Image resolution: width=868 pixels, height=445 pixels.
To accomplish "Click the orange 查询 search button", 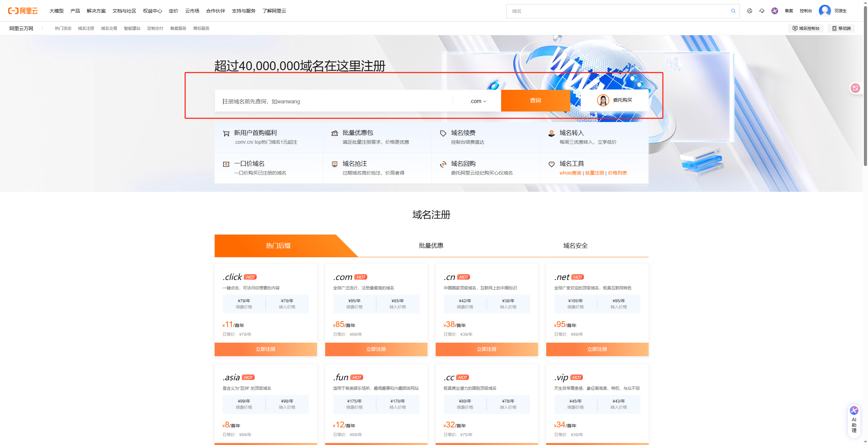I will coord(535,100).
